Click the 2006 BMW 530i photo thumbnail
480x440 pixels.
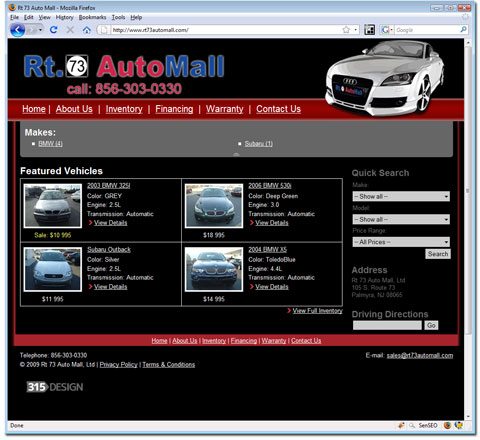214,206
